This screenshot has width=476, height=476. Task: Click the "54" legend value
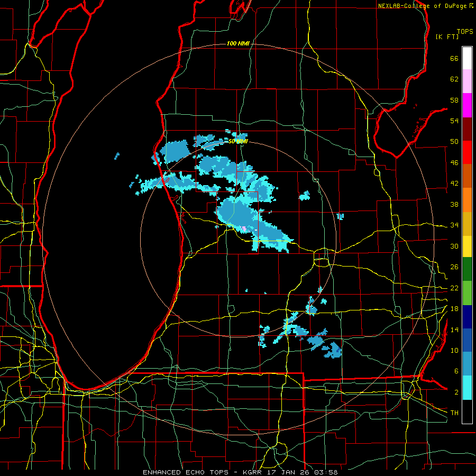[454, 121]
